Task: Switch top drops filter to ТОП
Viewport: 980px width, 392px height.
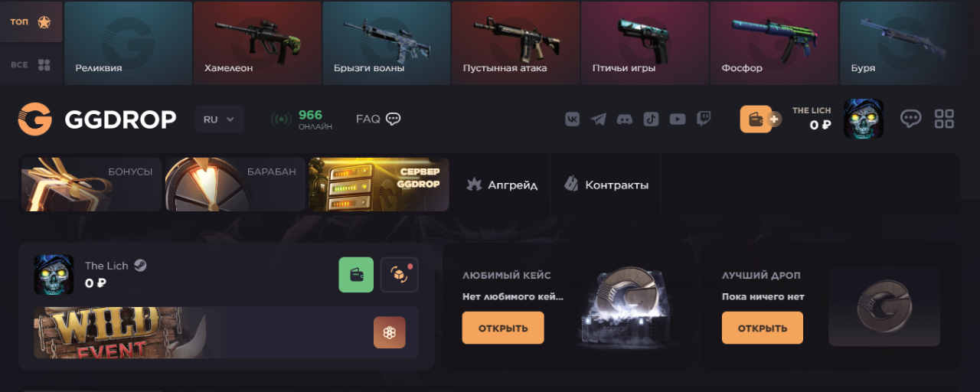Action: [x=31, y=21]
